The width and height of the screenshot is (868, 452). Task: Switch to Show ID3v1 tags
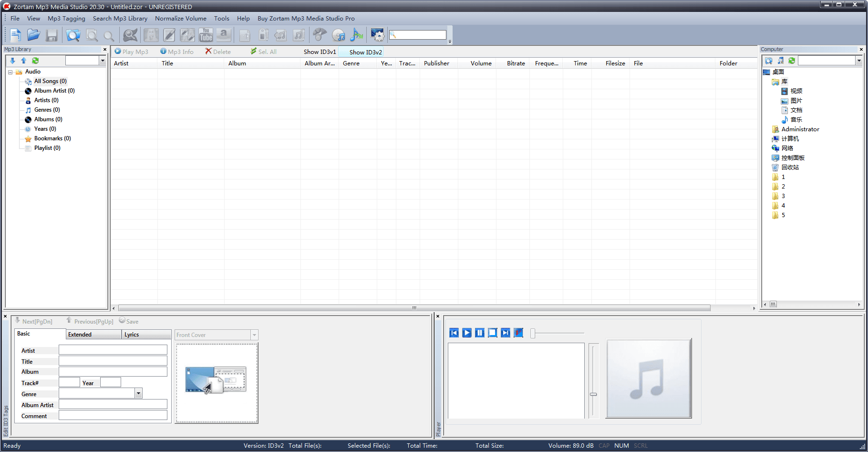pos(320,52)
